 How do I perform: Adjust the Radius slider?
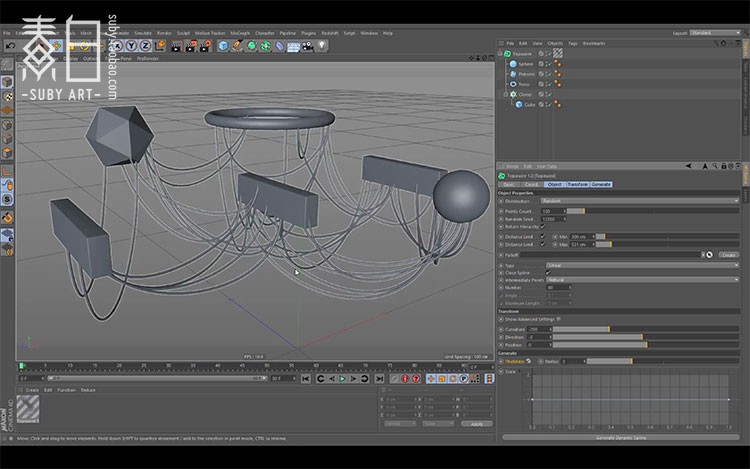663,361
